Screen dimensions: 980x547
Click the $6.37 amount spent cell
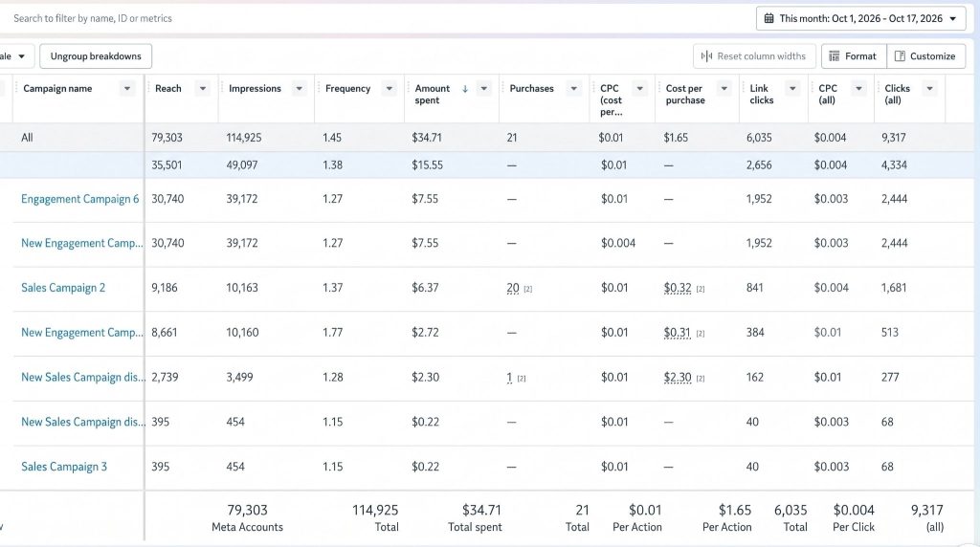(x=425, y=288)
